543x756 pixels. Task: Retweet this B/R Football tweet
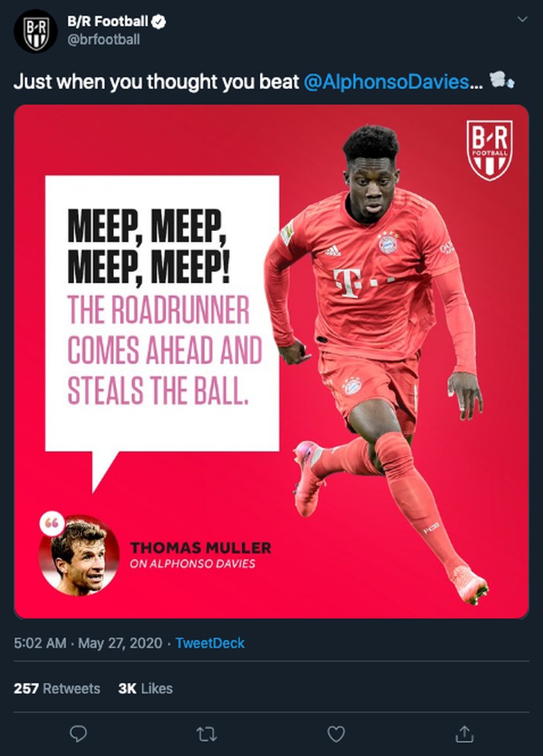(207, 734)
